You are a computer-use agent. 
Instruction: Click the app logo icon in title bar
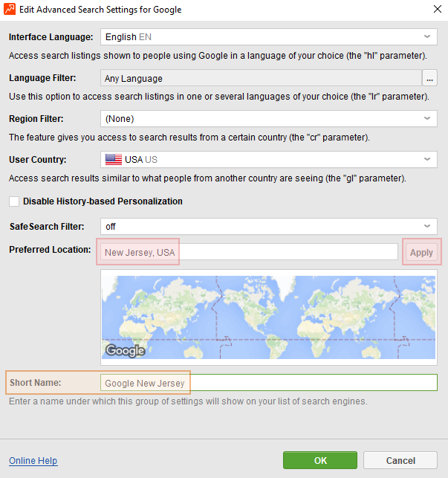point(10,10)
